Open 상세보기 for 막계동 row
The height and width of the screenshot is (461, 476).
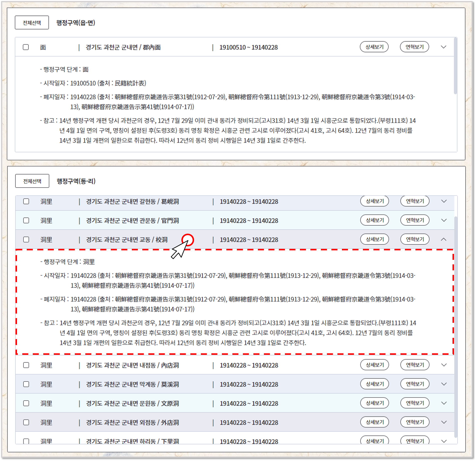[374, 384]
